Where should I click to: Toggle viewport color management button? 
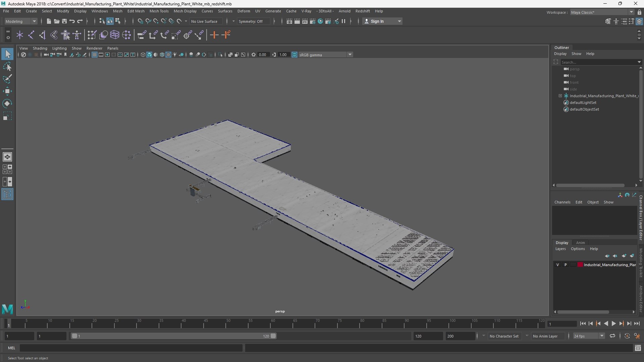tap(294, 55)
